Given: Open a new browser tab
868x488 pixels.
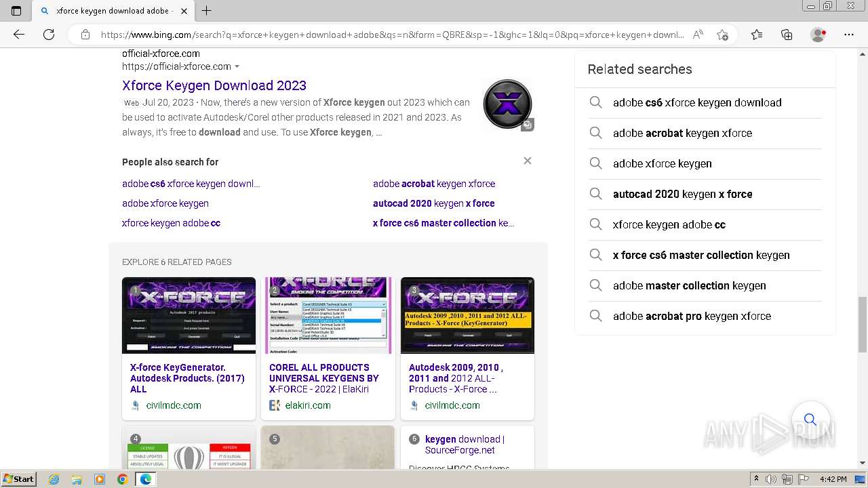Looking at the screenshot, I should [x=207, y=11].
